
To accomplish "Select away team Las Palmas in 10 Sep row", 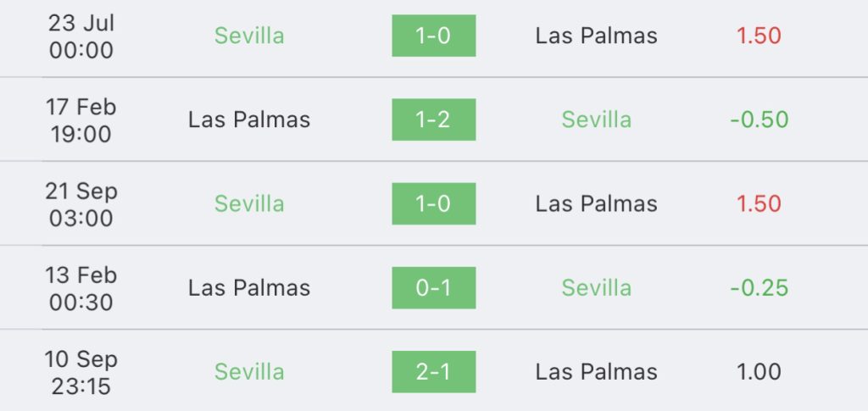I will [596, 372].
